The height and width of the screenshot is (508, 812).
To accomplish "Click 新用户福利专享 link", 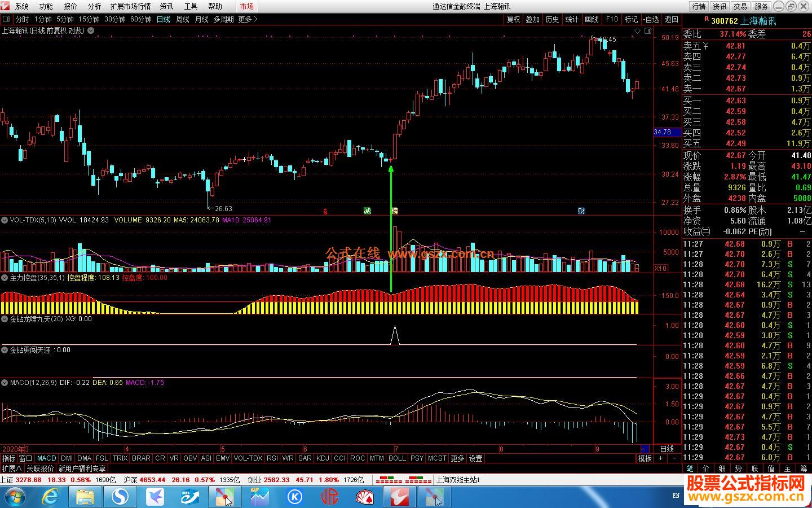I will 82,468.
